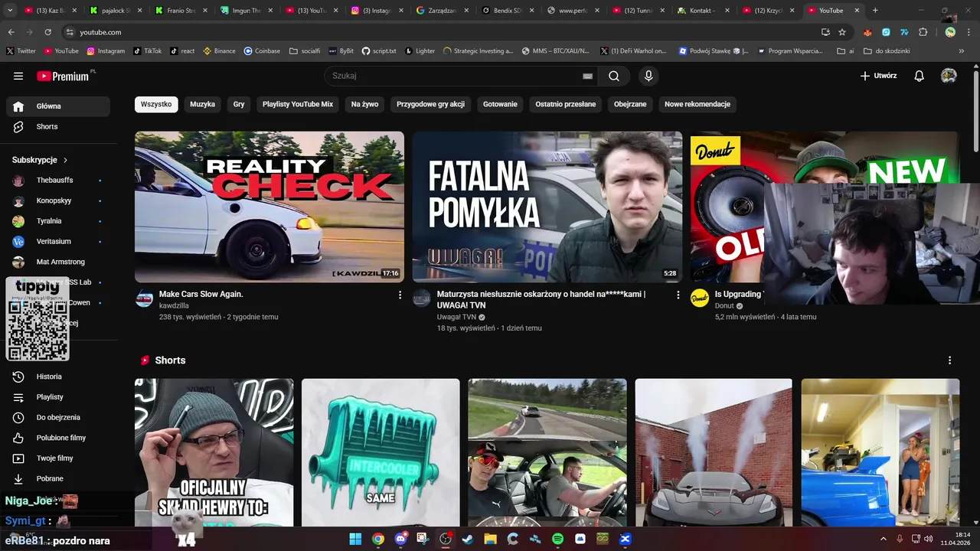Open a new browser tab
Viewport: 980px width, 551px height.
click(x=875, y=11)
